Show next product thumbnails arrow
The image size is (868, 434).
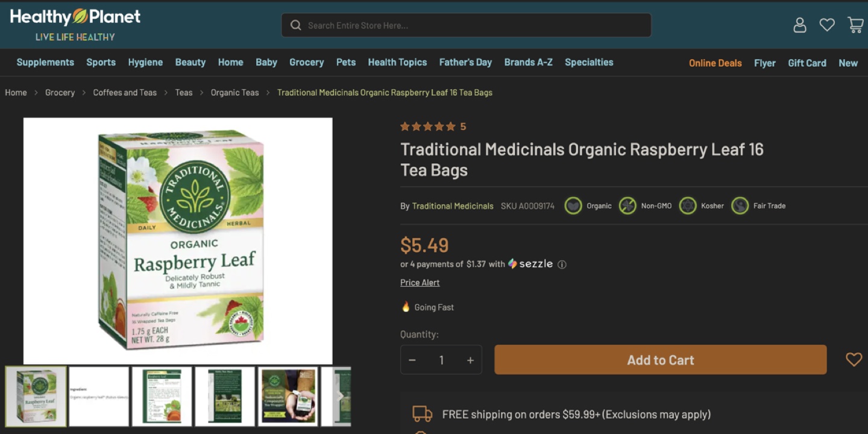point(340,396)
